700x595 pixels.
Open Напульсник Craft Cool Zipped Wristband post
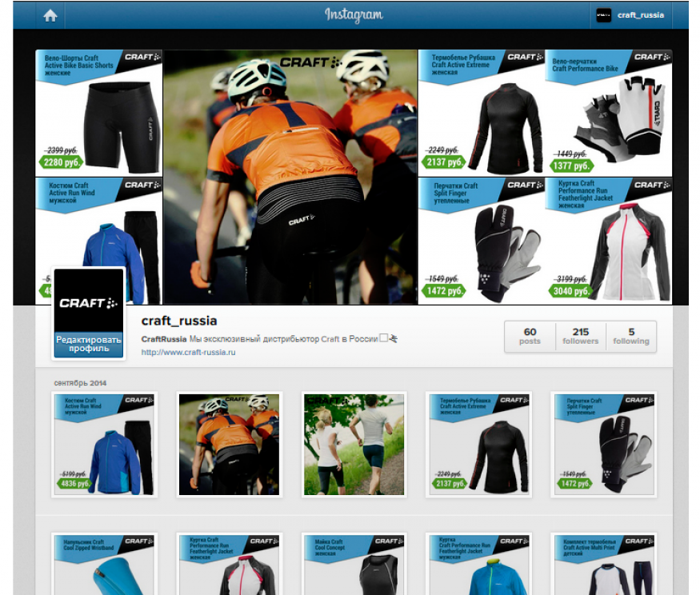[x=104, y=565]
